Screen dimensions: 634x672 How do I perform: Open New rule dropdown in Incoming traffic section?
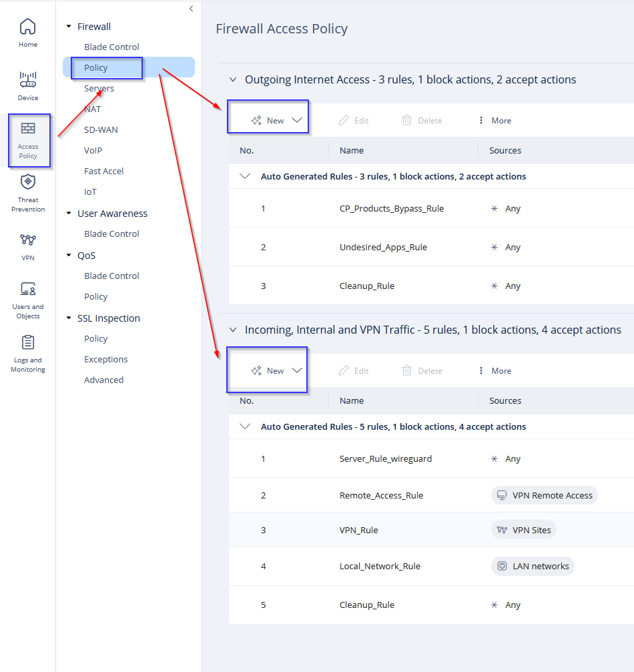point(297,371)
